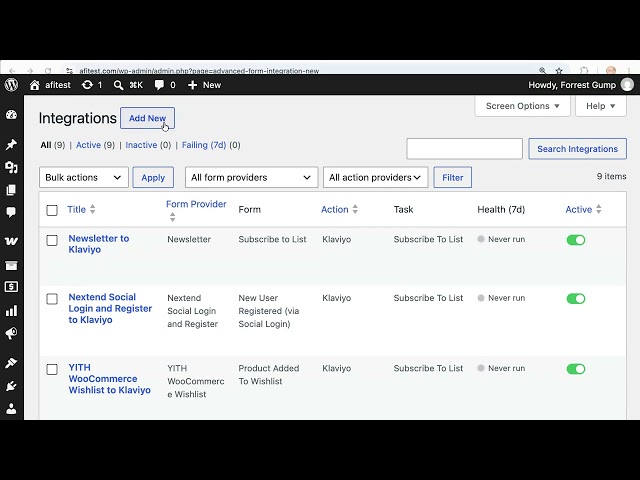Open Pages icon in sidebar
The width and height of the screenshot is (640, 480).
click(x=11, y=190)
